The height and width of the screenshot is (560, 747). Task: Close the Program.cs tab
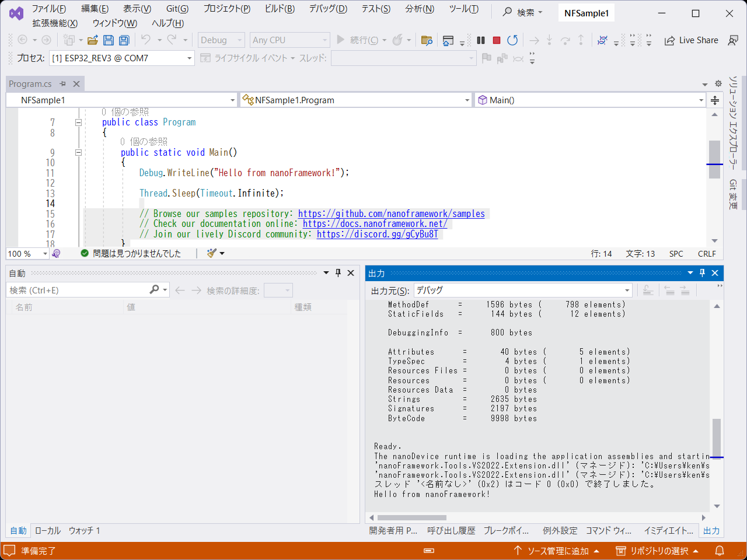click(x=76, y=84)
